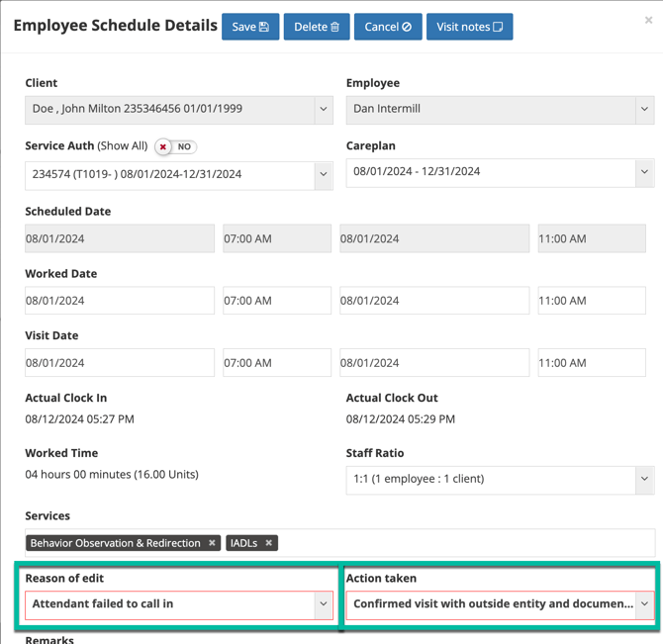This screenshot has height=644, width=663.
Task: Click the Worked Date start time field
Action: (x=277, y=301)
